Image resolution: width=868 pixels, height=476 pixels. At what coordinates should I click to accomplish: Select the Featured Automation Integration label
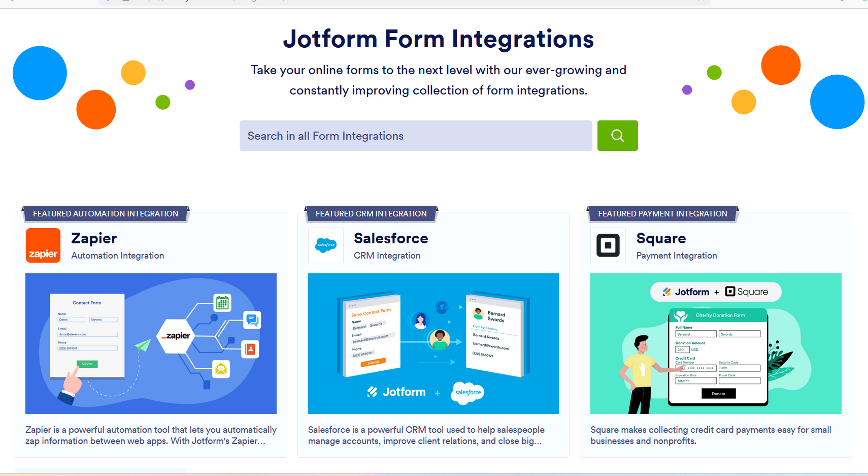click(106, 214)
